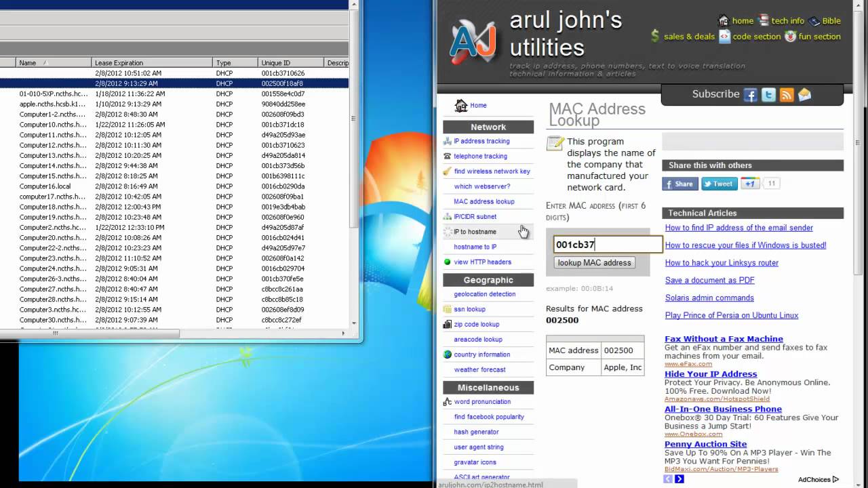The image size is (868, 488).
Task: Click the Tweet button
Action: [719, 184]
